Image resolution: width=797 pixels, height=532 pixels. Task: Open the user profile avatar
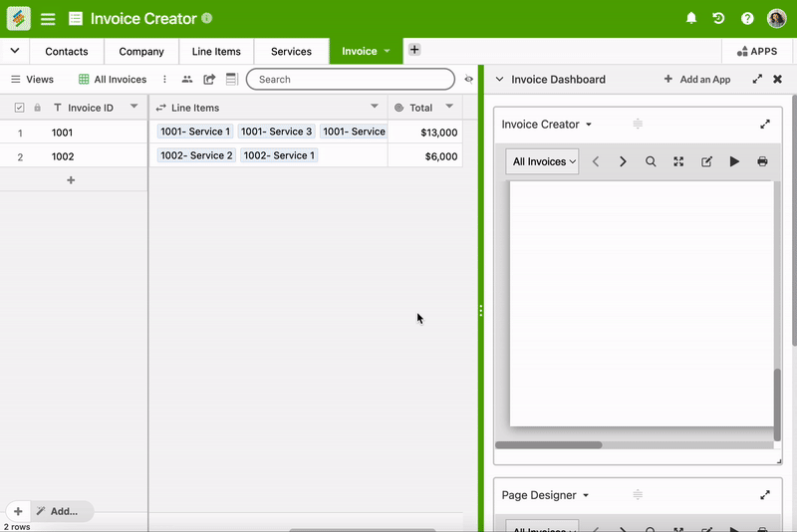tap(776, 18)
